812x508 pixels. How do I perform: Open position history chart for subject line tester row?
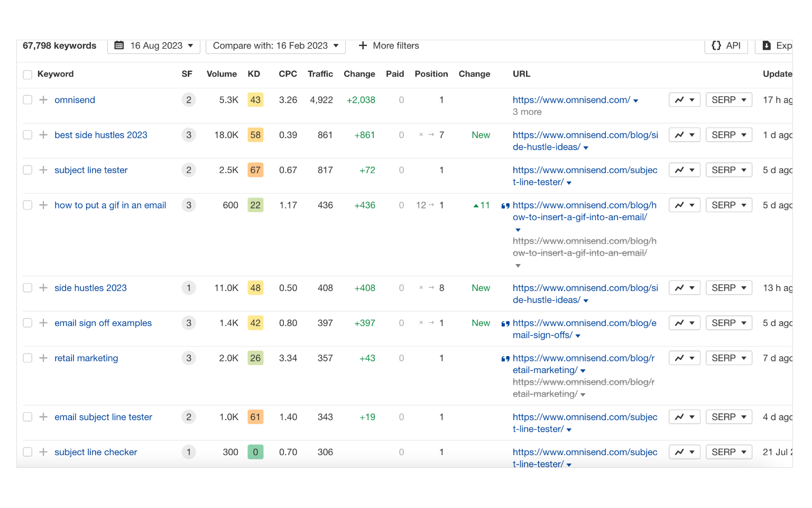pos(685,170)
